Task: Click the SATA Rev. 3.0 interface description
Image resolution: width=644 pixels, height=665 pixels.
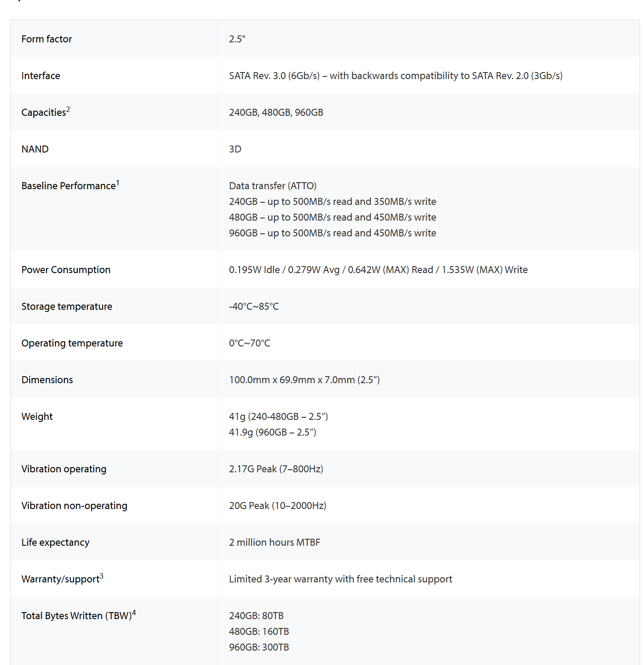Action: coord(395,76)
